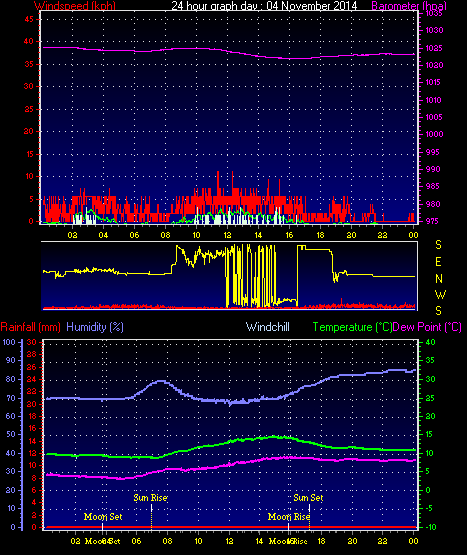467x555 pixels.
Task: Click the 22 hour tick on lower graph
Action: (383, 541)
